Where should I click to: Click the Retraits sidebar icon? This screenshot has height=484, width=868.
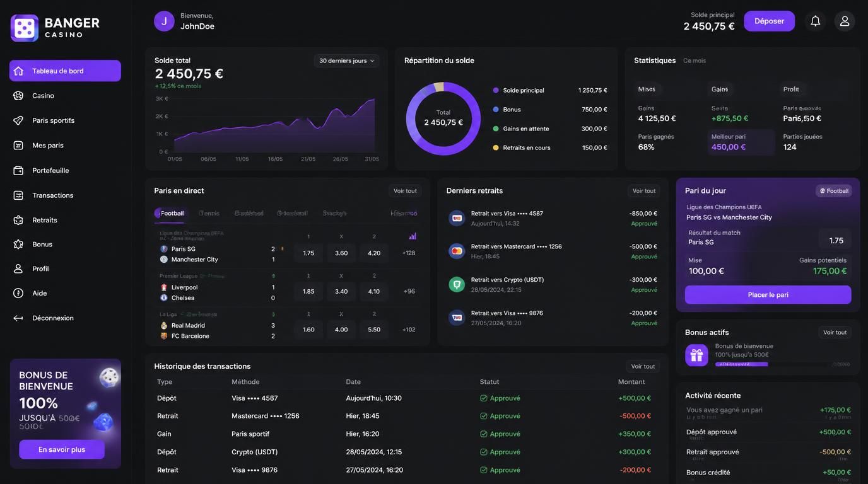[18, 220]
